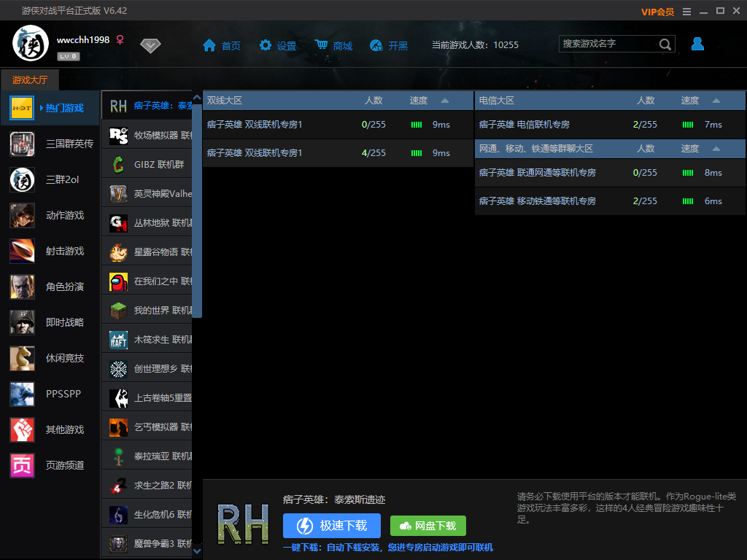Select the 休闲竞技 chess icon
747x560 pixels.
[x=22, y=358]
